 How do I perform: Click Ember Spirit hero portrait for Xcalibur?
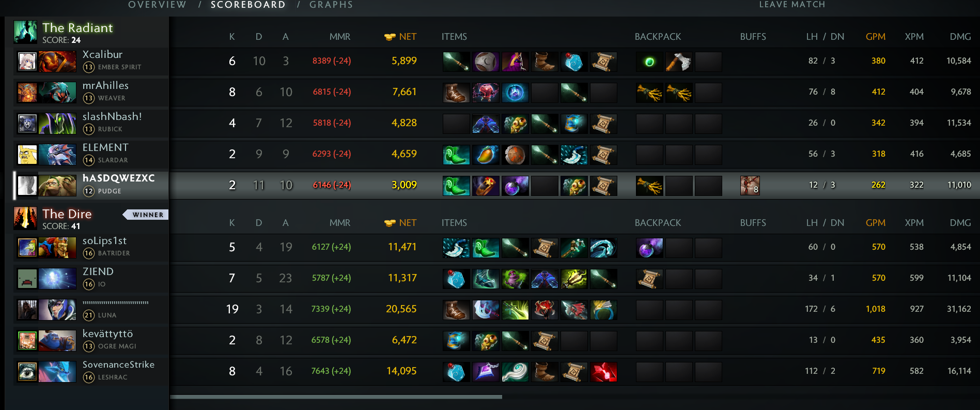tap(57, 62)
